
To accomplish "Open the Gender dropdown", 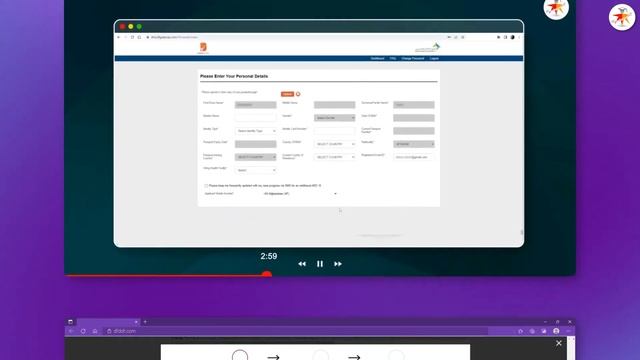I will [335, 118].
